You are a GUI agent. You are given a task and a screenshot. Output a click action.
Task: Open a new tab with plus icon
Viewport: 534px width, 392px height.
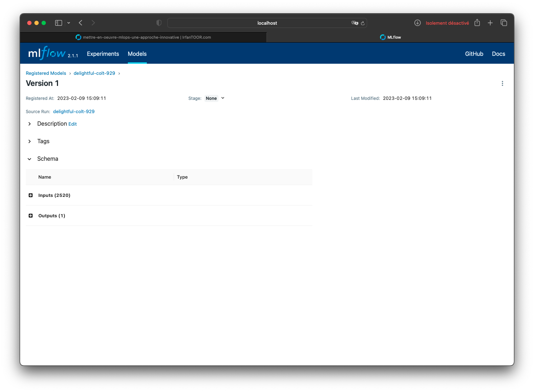[490, 23]
